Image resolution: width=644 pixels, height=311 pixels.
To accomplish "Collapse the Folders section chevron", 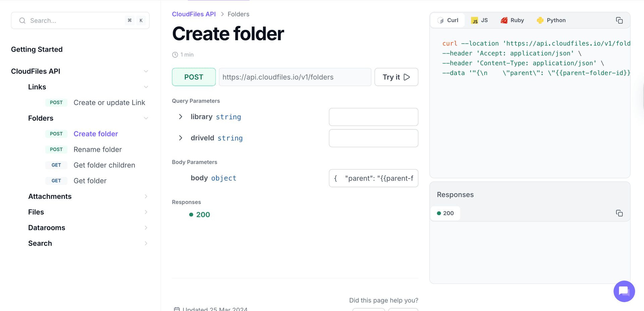I will point(146,118).
